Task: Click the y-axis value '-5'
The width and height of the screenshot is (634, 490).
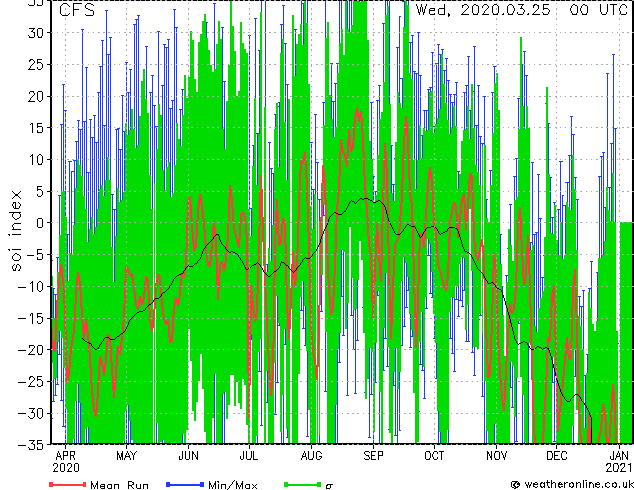Action: [x=35, y=255]
